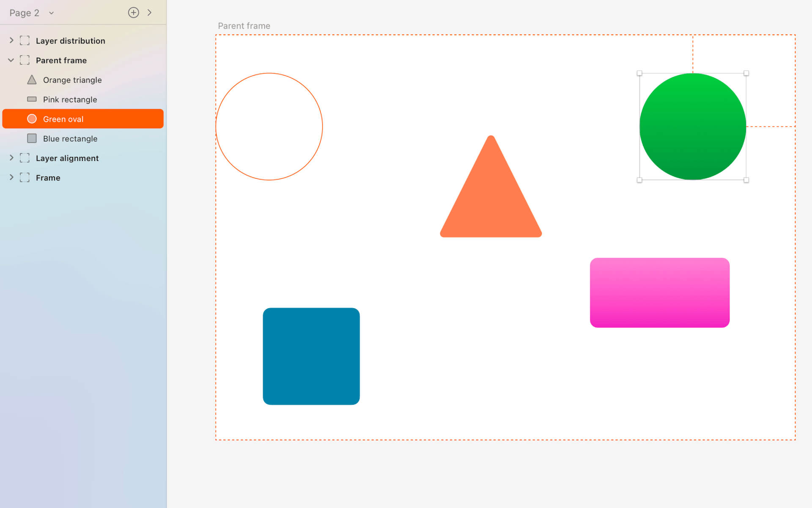Click the top-left resize handle of green oval
The image size is (812, 508).
click(639, 73)
